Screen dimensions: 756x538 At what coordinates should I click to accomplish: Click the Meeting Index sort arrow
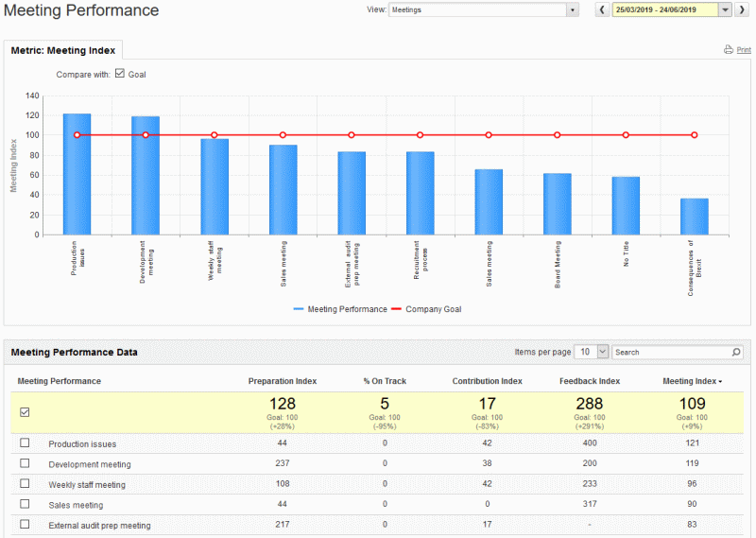pos(720,382)
